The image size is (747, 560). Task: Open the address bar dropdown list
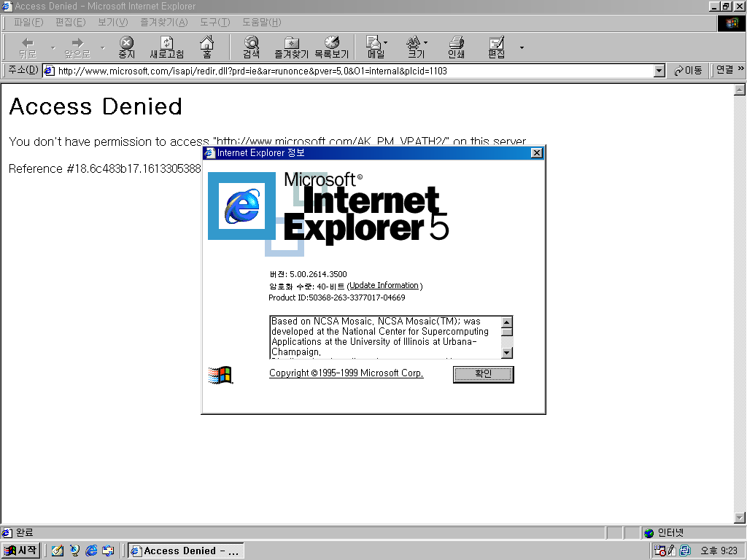pos(659,71)
